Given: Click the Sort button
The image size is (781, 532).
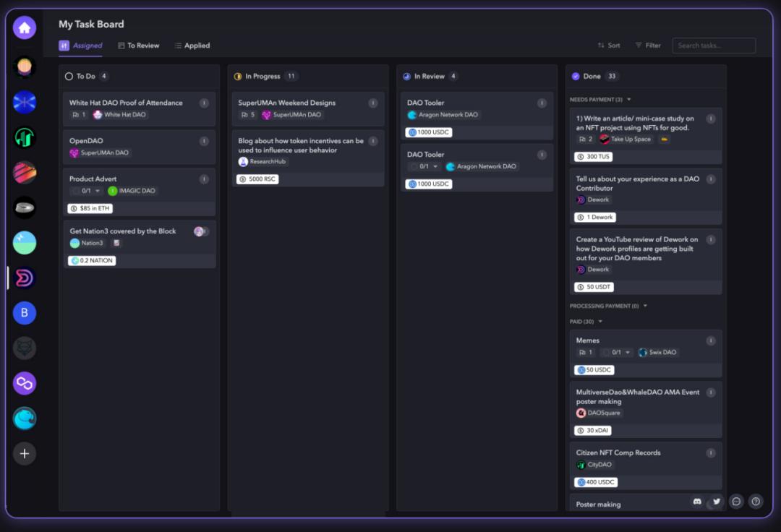Looking at the screenshot, I should click(608, 46).
